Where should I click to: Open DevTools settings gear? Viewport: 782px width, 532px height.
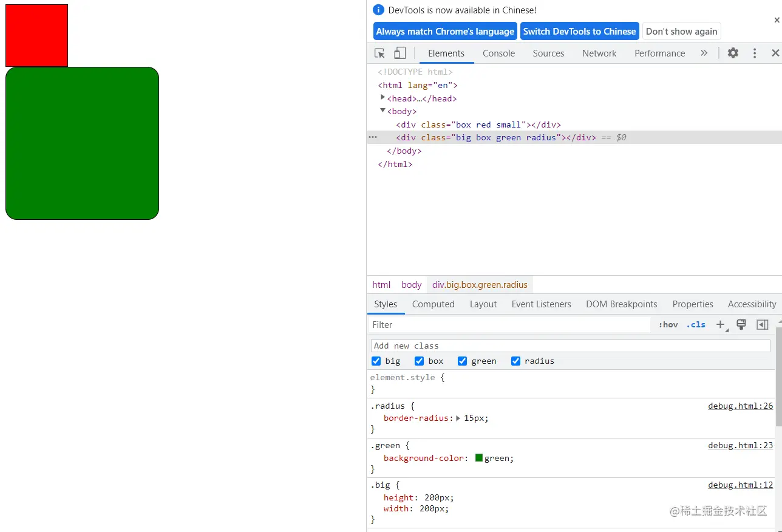click(733, 53)
